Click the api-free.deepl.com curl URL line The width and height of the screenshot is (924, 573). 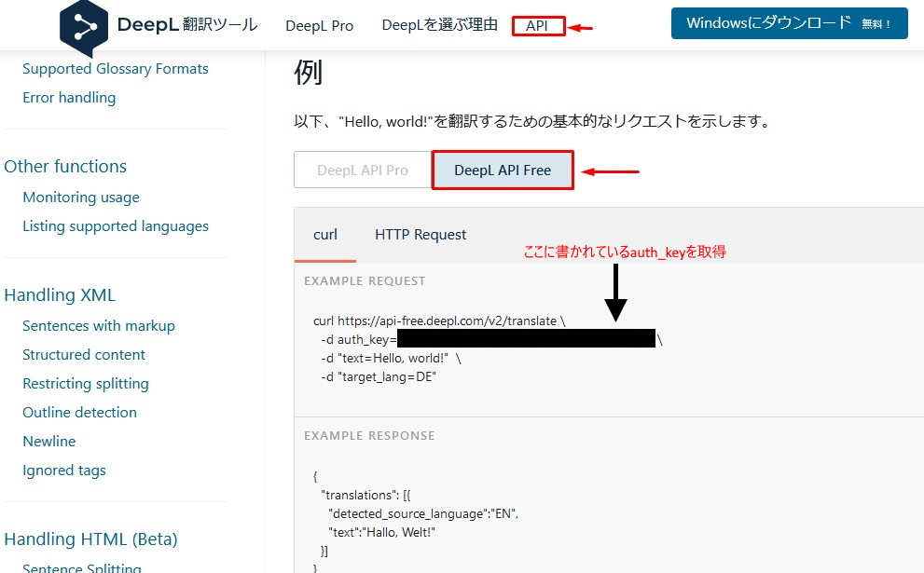point(439,321)
